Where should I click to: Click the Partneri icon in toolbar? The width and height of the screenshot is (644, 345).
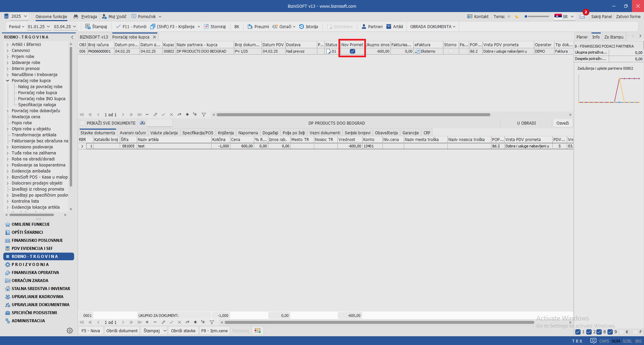pyautogui.click(x=364, y=26)
